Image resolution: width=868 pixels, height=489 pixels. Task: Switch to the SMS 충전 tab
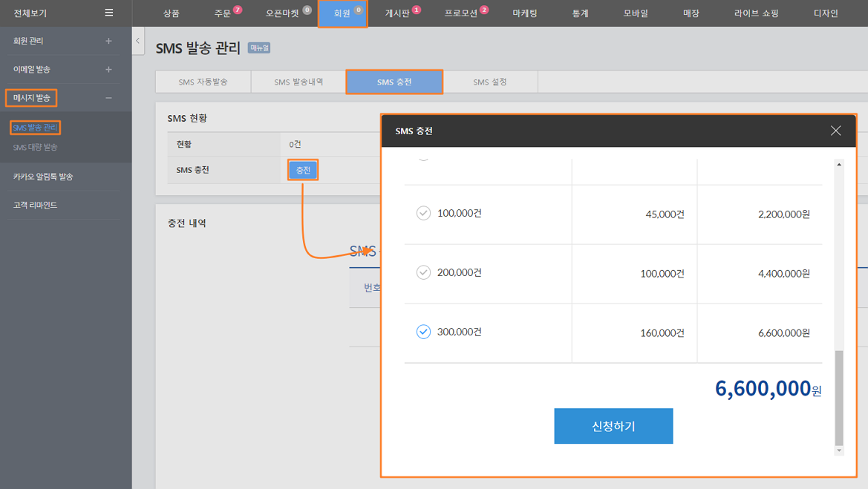coord(394,82)
